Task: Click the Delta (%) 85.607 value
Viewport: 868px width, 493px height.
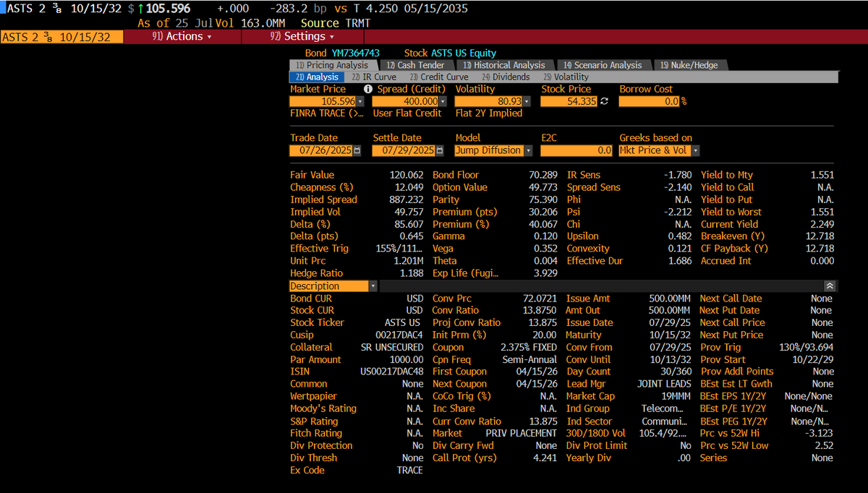Action: [x=409, y=224]
